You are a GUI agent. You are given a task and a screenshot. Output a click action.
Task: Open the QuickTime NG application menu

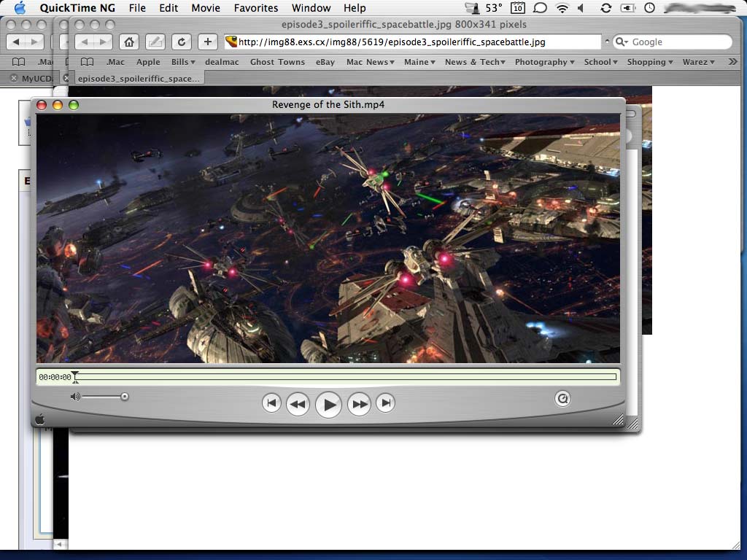tap(77, 7)
